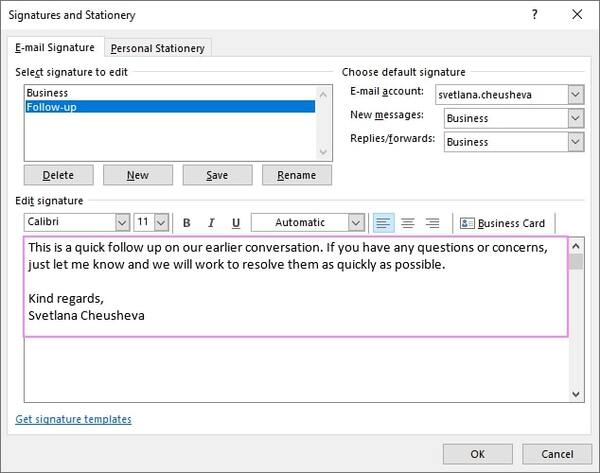Toggle Italic formatting button
This screenshot has height=473, width=600.
pyautogui.click(x=211, y=223)
